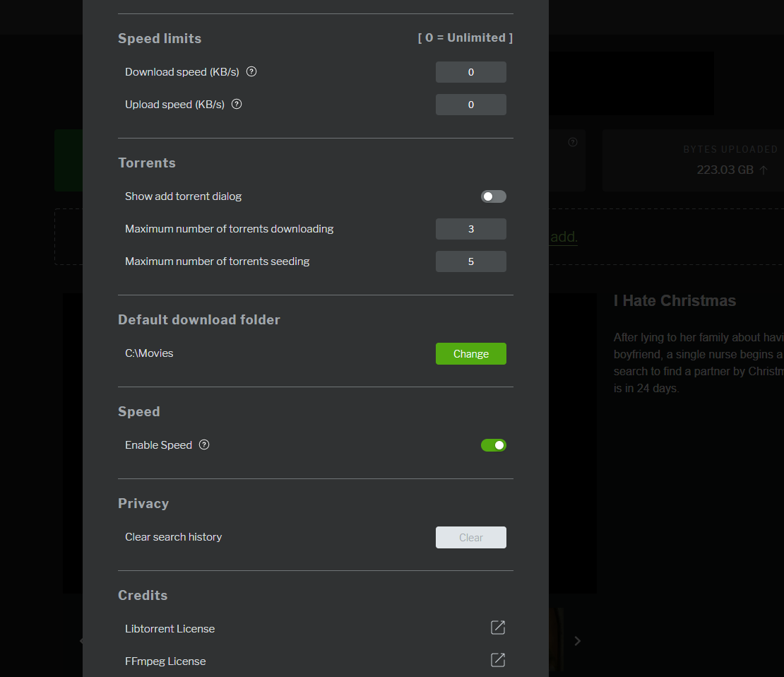The width and height of the screenshot is (784, 677).
Task: Click the Upload speed limit input field
Action: [470, 104]
